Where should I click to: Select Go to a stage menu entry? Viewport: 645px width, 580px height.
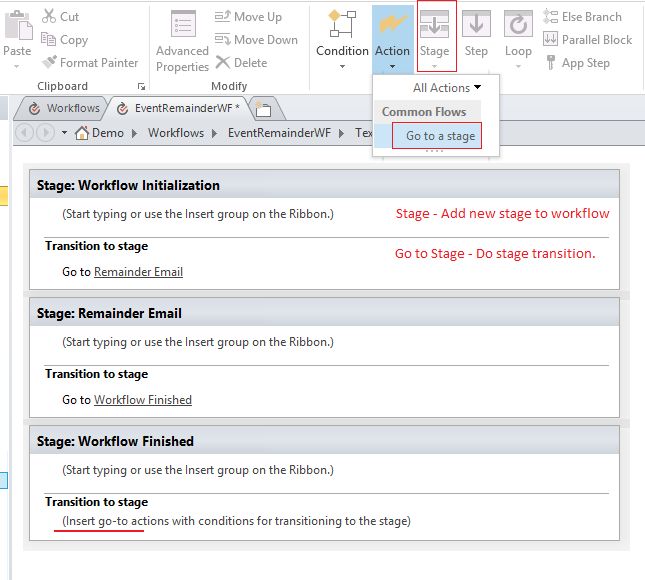click(437, 136)
